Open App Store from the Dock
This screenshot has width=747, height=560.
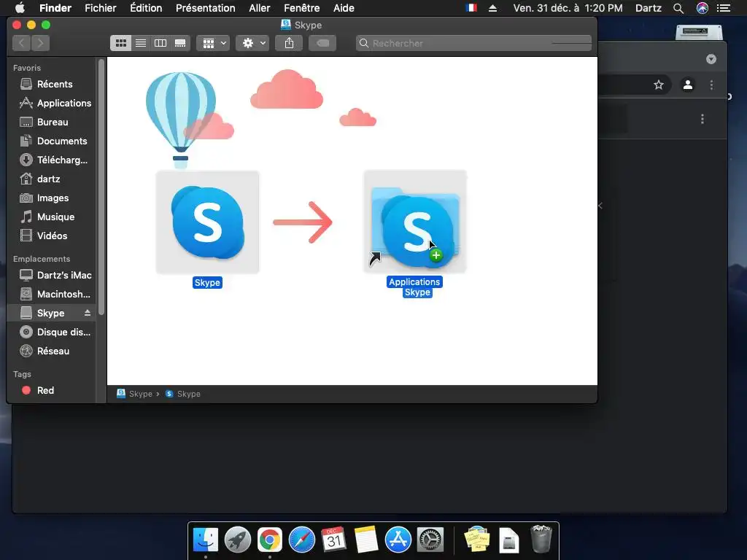398,540
